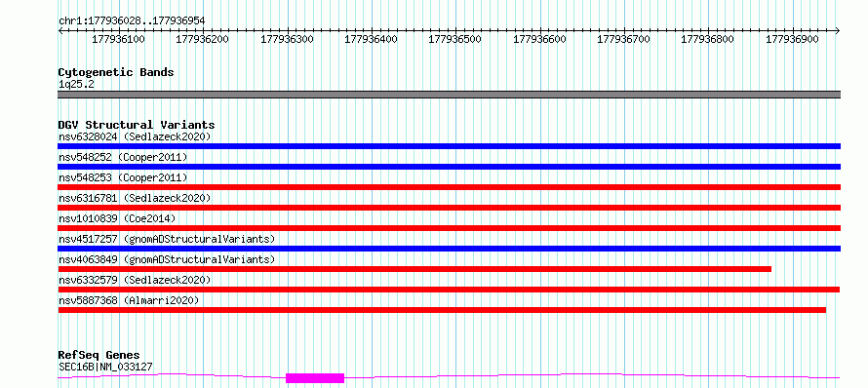The image size is (868, 388).
Task: Click the red bar for nsv1010839
Action: point(450,228)
